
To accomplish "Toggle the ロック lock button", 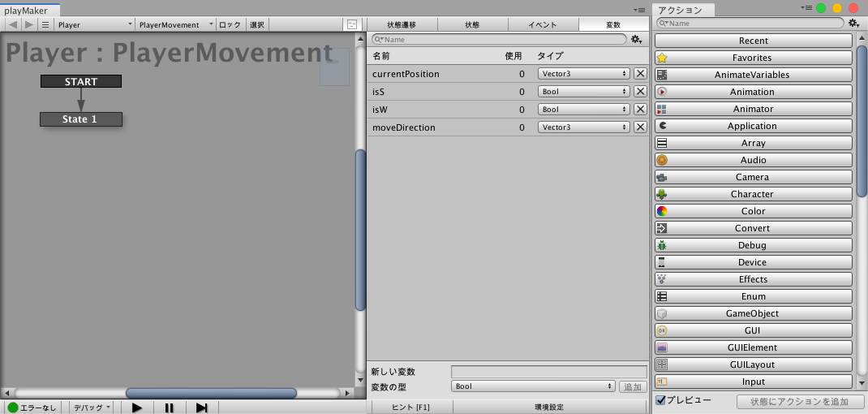I will click(230, 24).
